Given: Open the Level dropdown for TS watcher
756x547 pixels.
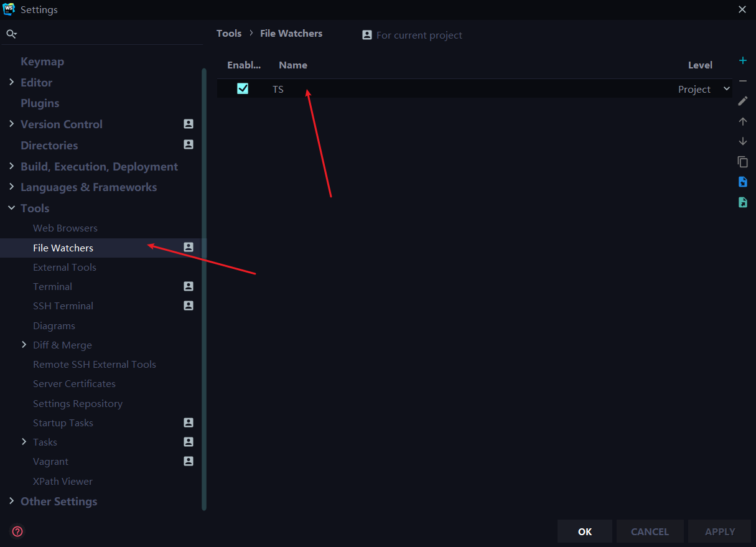Looking at the screenshot, I should [727, 89].
